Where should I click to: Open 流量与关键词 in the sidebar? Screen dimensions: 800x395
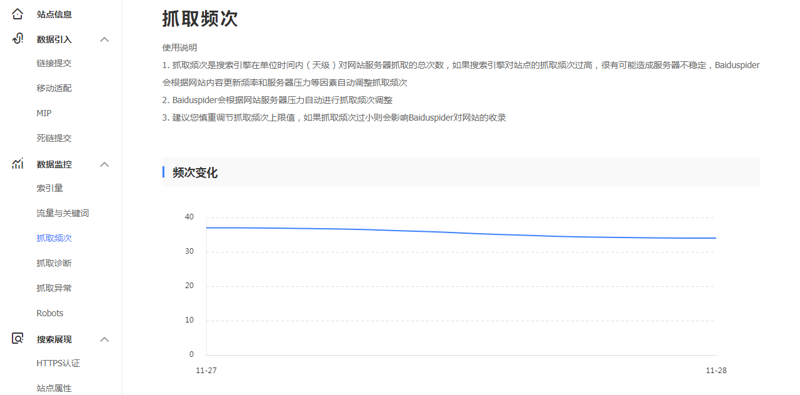click(63, 213)
